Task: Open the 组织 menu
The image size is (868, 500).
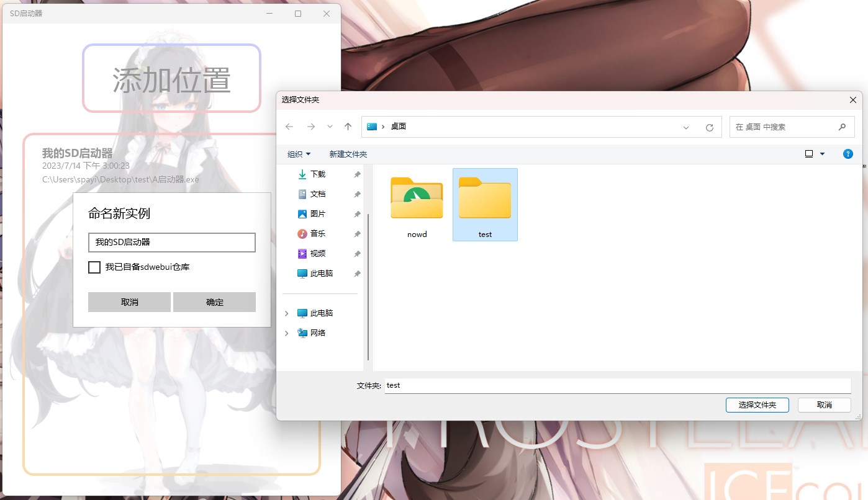Action: (299, 154)
